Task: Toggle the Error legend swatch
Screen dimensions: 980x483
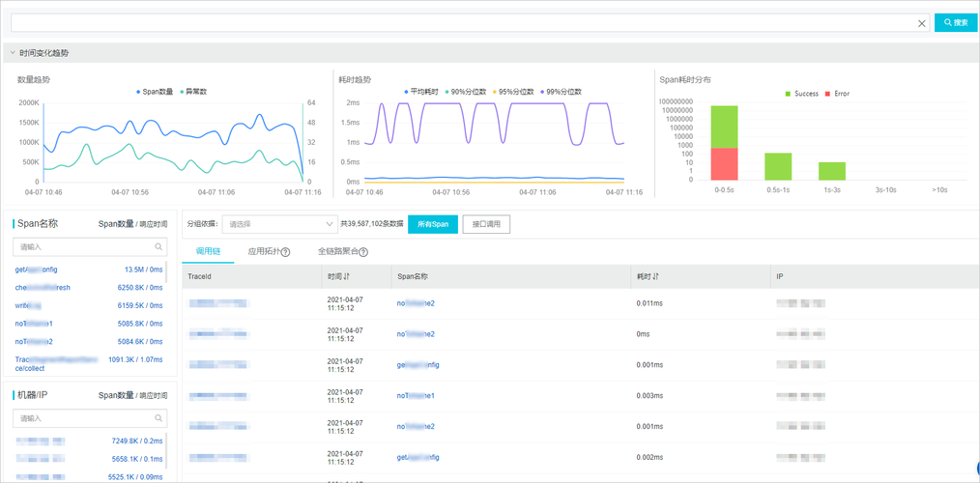Action: (x=827, y=94)
